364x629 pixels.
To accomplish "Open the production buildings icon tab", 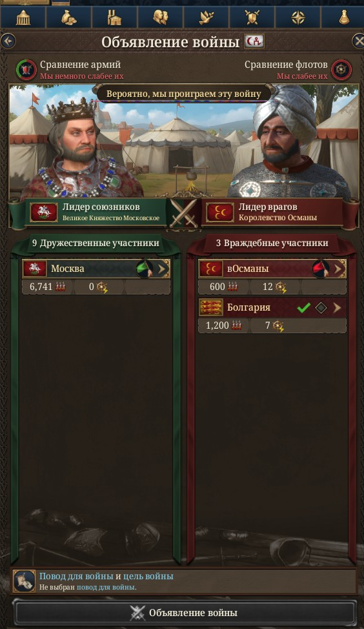I will click(x=115, y=17).
